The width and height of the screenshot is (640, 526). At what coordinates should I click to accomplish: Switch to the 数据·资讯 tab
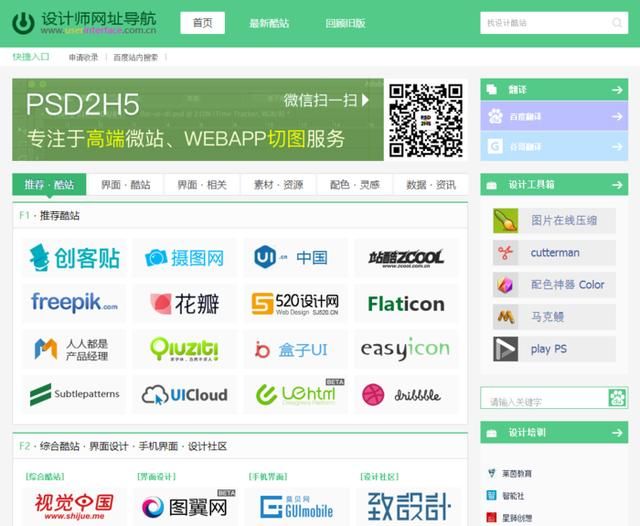point(431,185)
